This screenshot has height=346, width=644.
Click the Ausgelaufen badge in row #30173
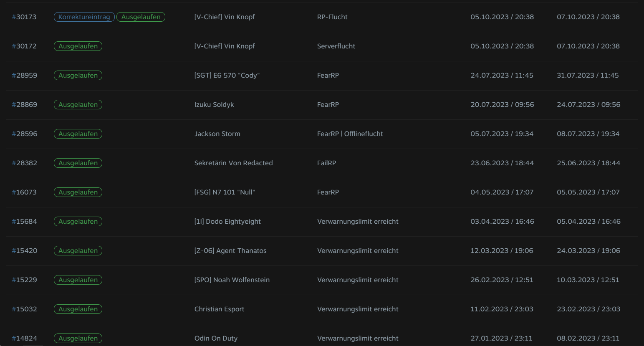141,17
